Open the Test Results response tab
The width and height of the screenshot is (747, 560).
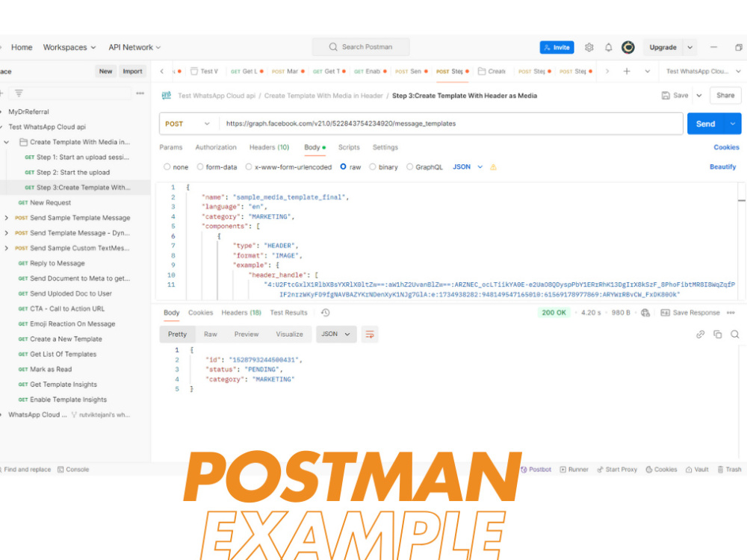[x=288, y=313]
